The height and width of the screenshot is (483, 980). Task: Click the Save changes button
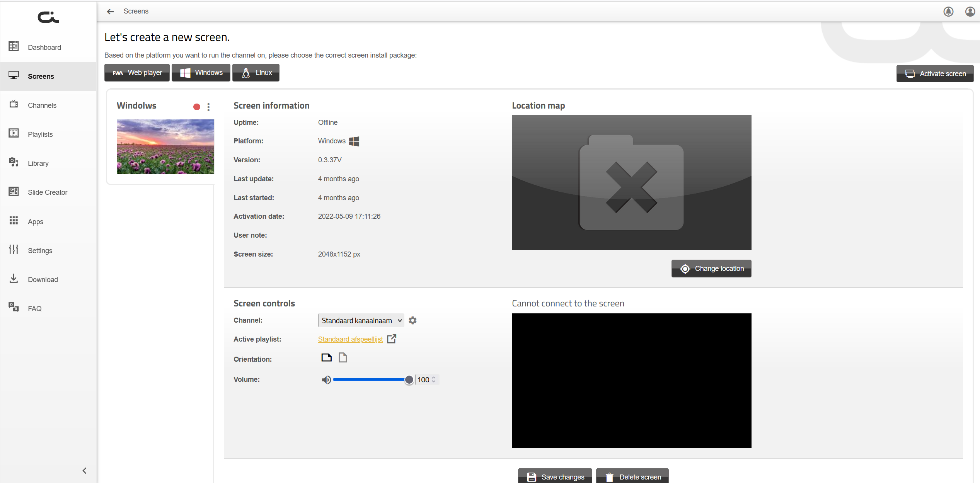tap(555, 477)
